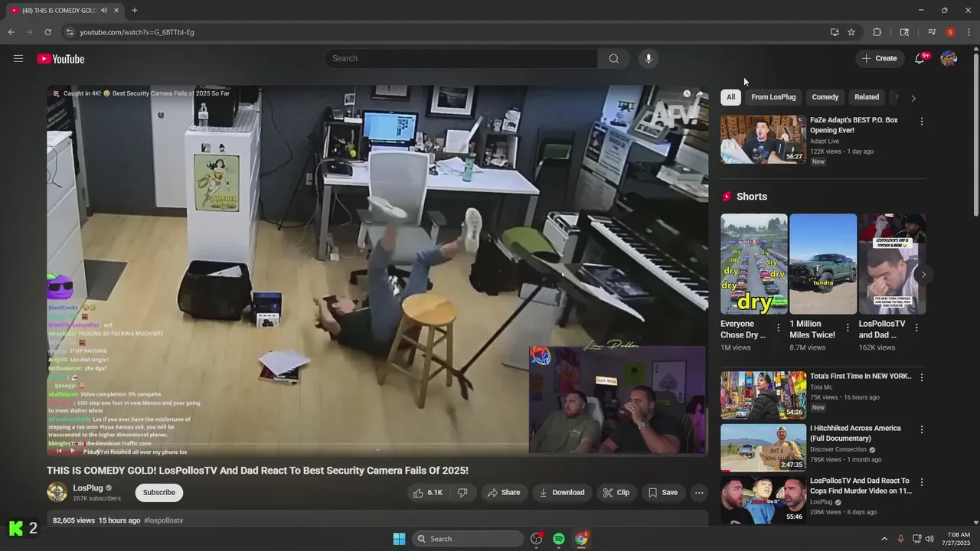Open Windows Start menu
Screen dimensions: 980x551
[399, 539]
